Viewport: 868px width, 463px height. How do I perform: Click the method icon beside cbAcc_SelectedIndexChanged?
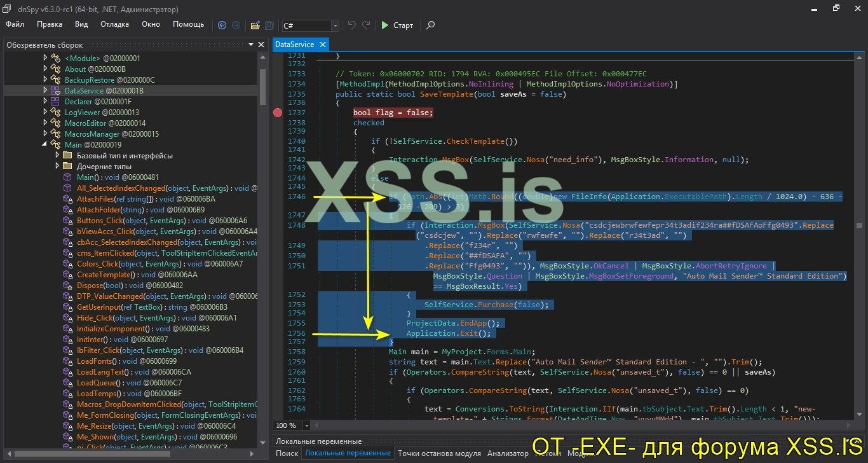[x=67, y=242]
